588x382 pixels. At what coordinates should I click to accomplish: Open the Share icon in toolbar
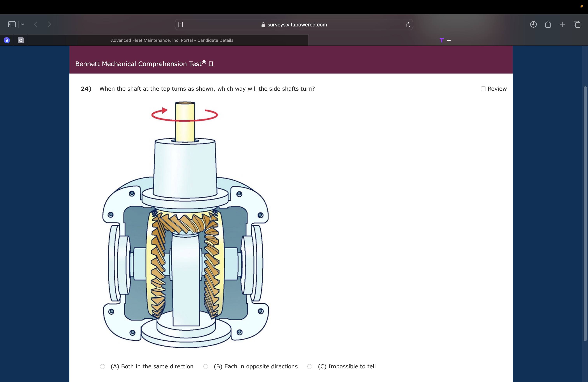point(548,24)
